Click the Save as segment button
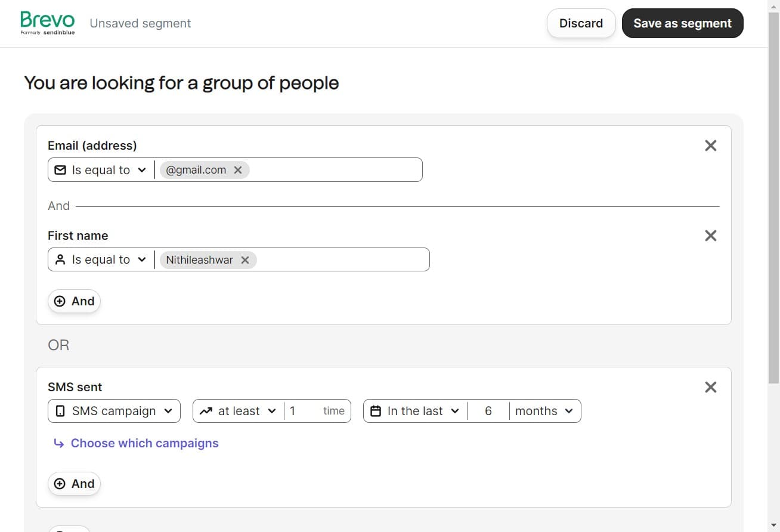 (682, 23)
